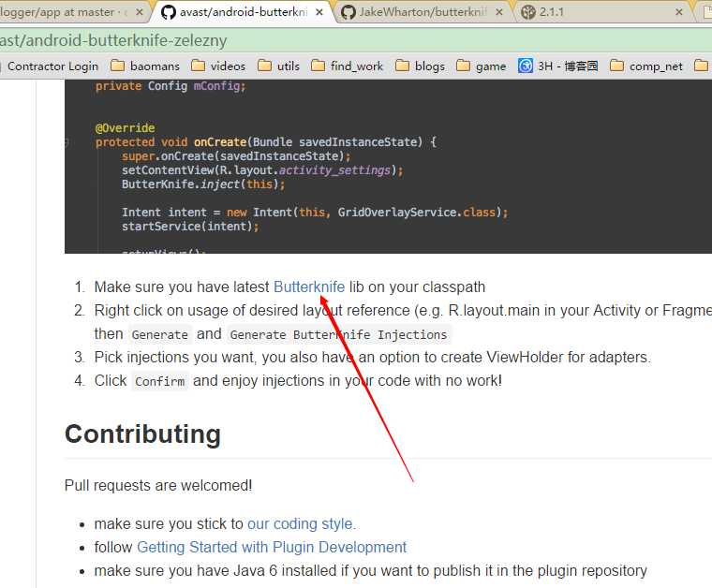Open the find_work bookmark folder
This screenshot has height=588, width=712.
coord(348,66)
